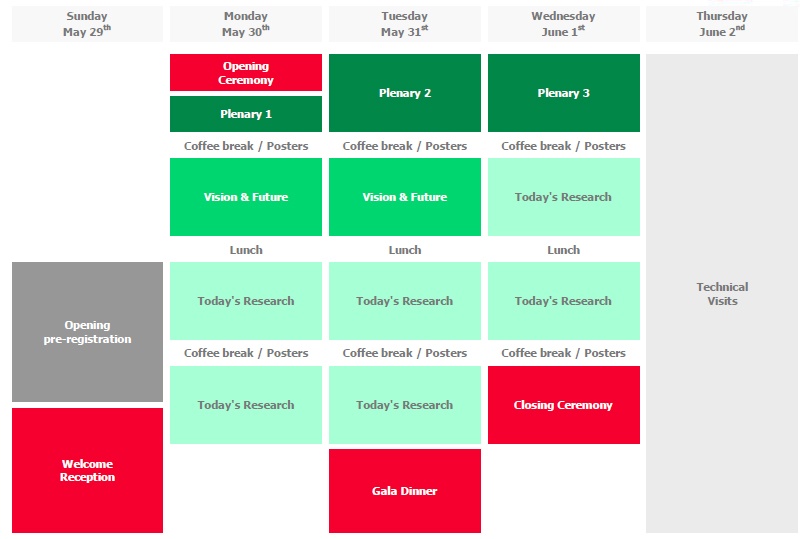Select Tuesday's Vision & Future block
This screenshot has width=800, height=539.
click(404, 197)
